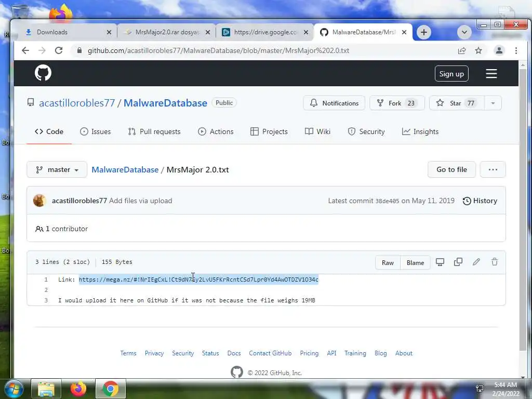Viewport: 532px width, 399px height.
Task: Click the open with desktop icon
Action: click(440, 262)
